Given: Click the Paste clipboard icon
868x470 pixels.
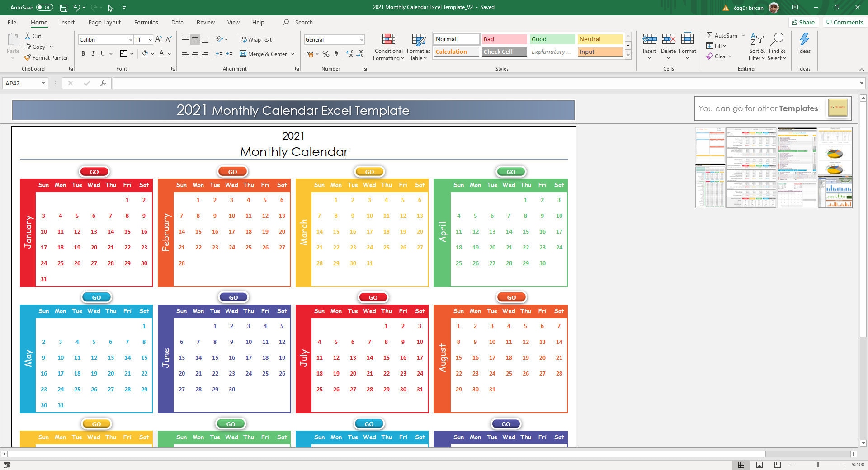Looking at the screenshot, I should pos(13,40).
